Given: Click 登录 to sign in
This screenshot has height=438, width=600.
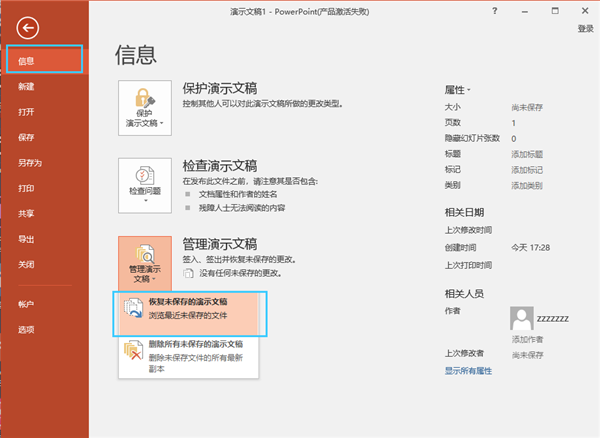Looking at the screenshot, I should tap(585, 29).
